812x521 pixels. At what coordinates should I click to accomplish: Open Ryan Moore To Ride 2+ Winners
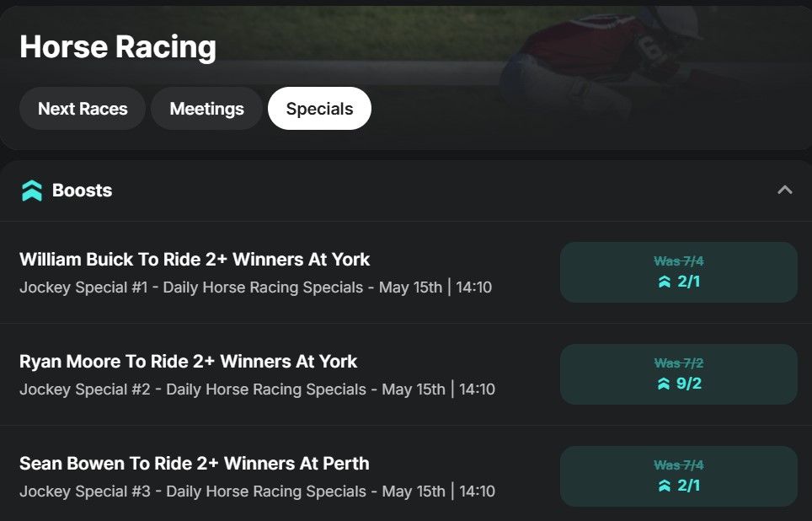tap(188, 362)
